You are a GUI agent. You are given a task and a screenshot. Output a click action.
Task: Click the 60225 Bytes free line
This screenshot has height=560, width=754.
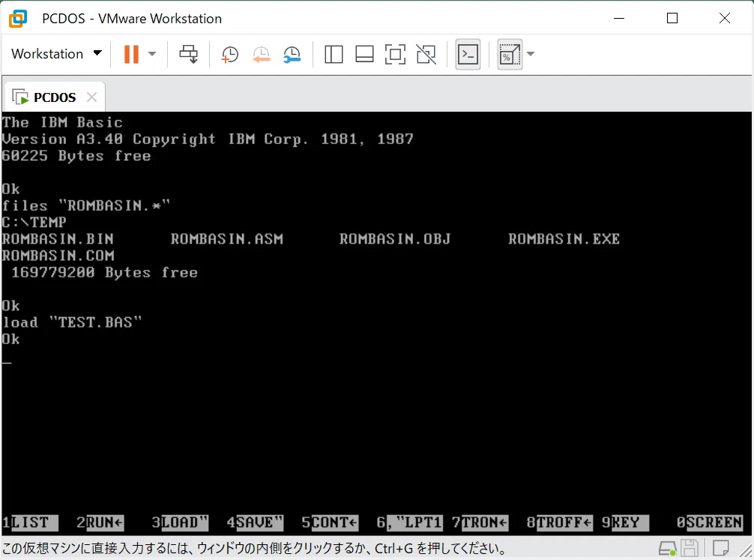click(76, 156)
